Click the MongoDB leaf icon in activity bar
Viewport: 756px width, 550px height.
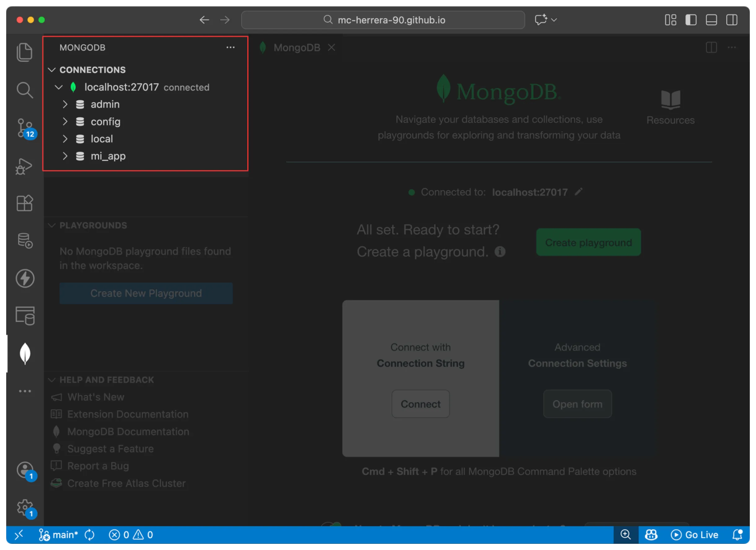(x=25, y=353)
